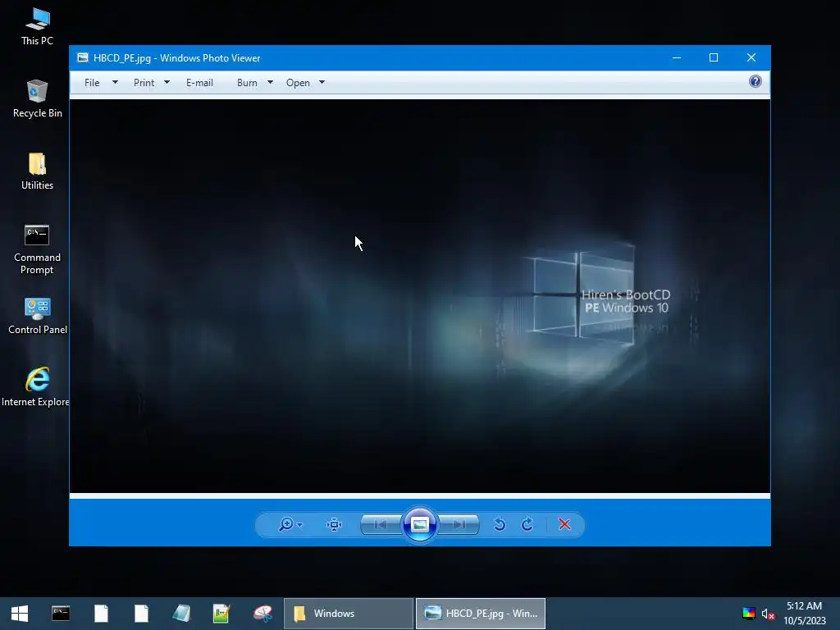
Task: Open the Print menu
Action: 144,83
